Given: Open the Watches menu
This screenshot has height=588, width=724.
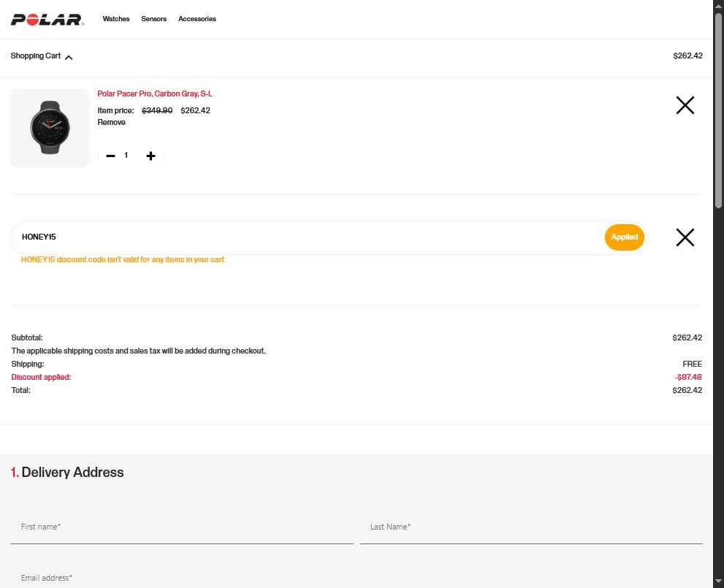Looking at the screenshot, I should (116, 19).
